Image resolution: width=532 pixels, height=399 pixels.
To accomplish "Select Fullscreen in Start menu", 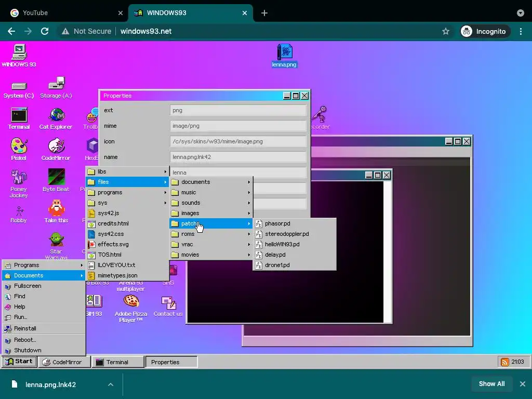I will tap(44, 286).
